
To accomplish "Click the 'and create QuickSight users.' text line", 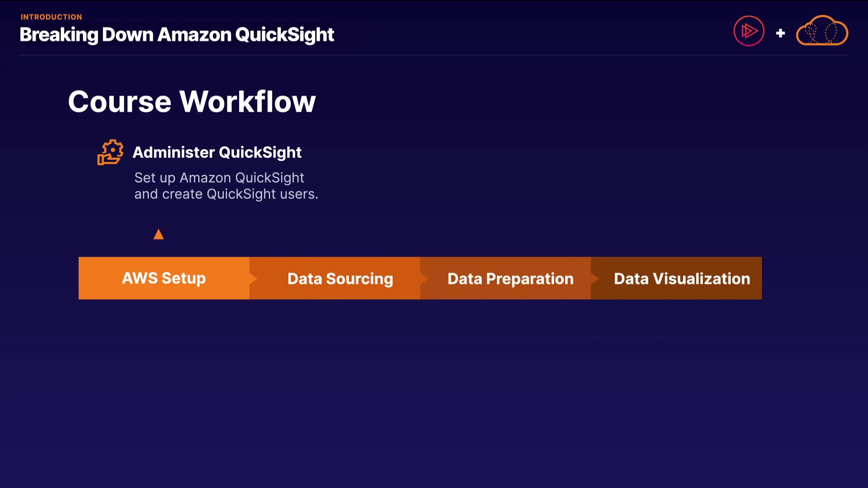I will pyautogui.click(x=226, y=194).
